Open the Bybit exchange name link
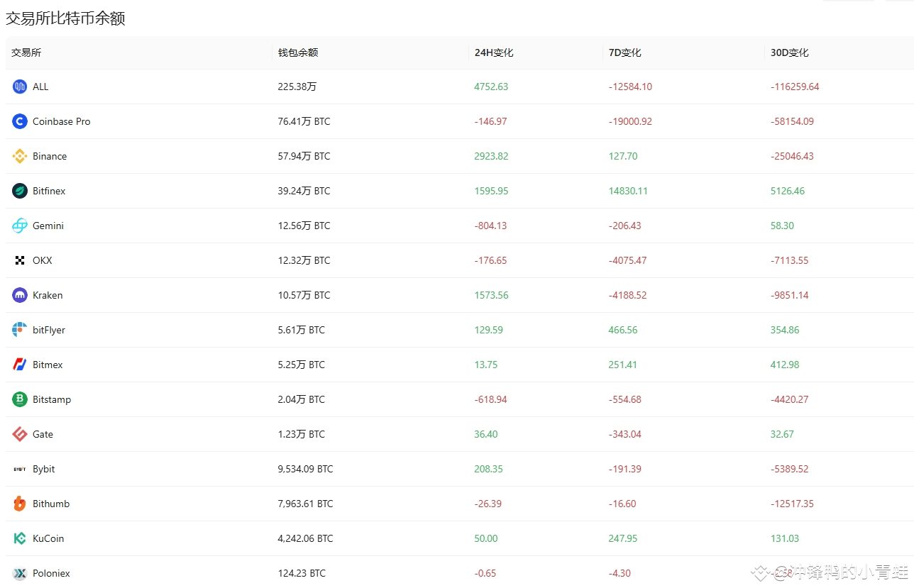Viewport: 914px width, 588px height. point(43,469)
